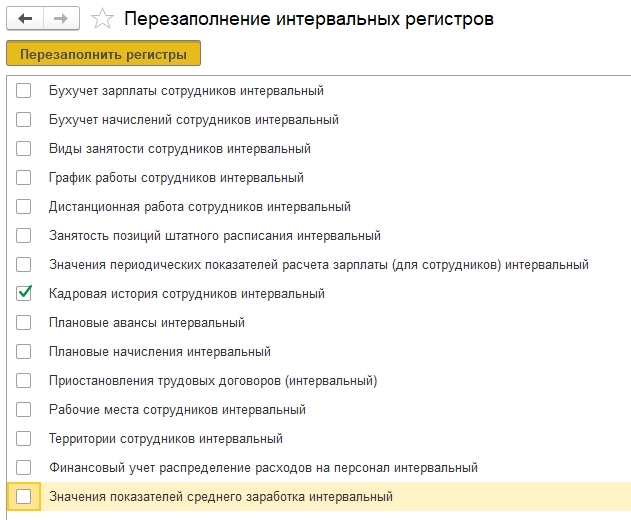The image size is (631, 520).
Task: Click highlighted text Значения показателей среднего заработка интервальный
Action: [x=221, y=496]
